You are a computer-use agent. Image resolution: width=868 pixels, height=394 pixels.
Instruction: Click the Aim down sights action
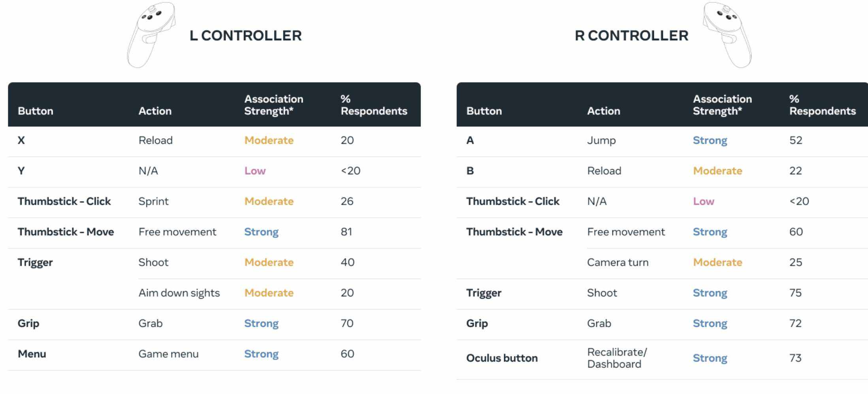click(179, 293)
